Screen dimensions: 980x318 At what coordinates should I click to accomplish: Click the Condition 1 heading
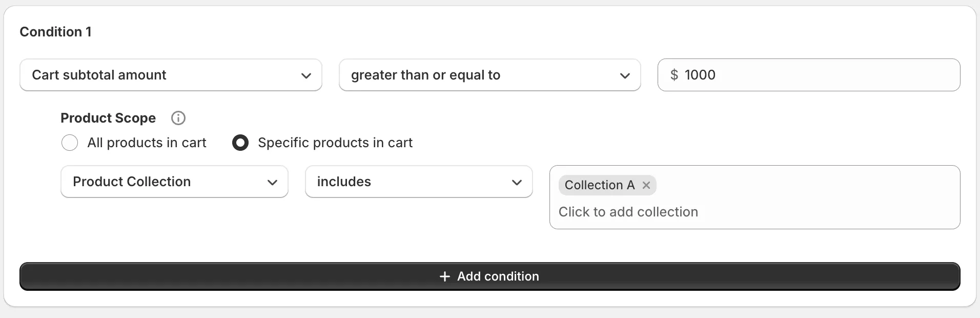point(56,31)
